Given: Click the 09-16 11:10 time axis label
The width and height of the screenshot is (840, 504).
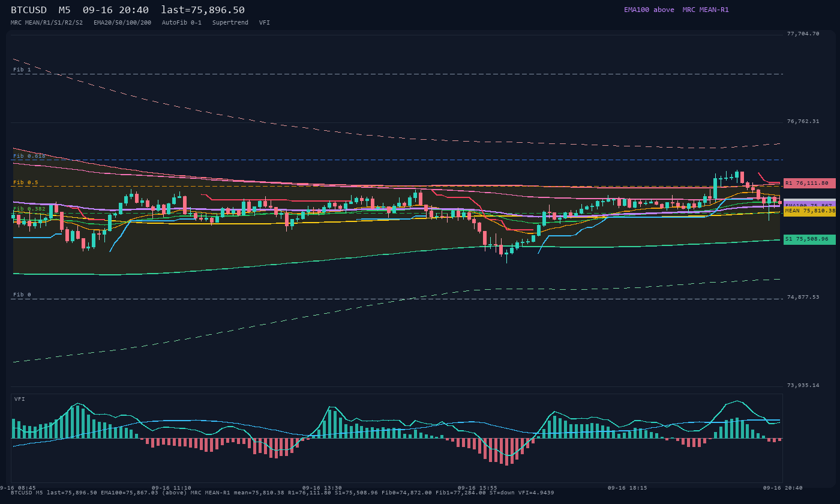Looking at the screenshot, I should 172,488.
